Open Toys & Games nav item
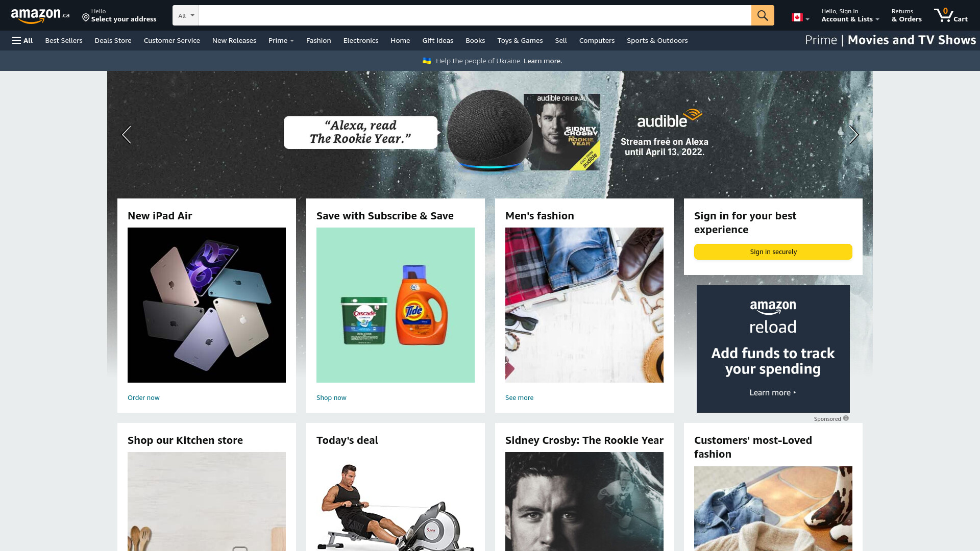The image size is (980, 551). 520,40
